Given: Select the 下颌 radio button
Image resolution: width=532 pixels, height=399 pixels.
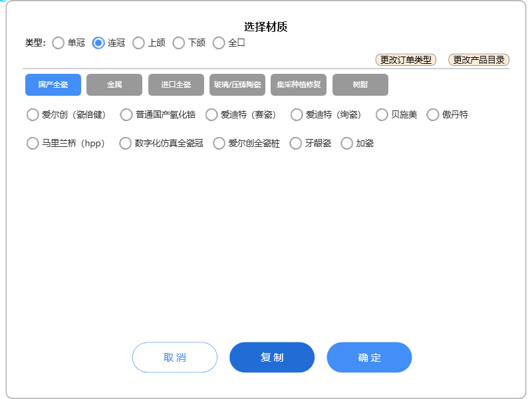Looking at the screenshot, I should [179, 43].
